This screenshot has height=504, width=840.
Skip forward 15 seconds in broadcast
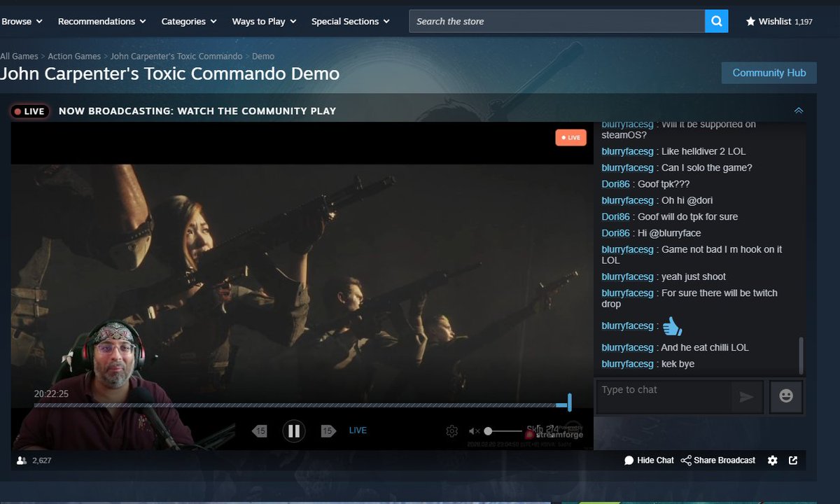(x=328, y=430)
